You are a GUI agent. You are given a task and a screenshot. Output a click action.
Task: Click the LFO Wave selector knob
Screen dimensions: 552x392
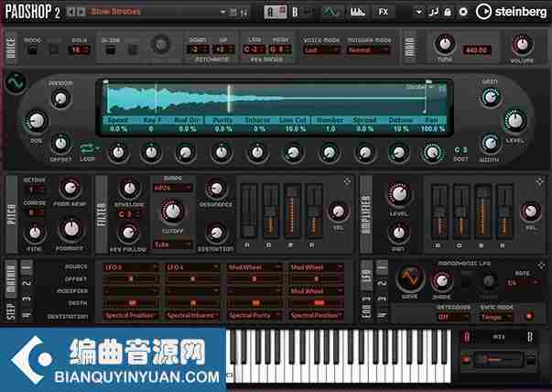(x=409, y=277)
